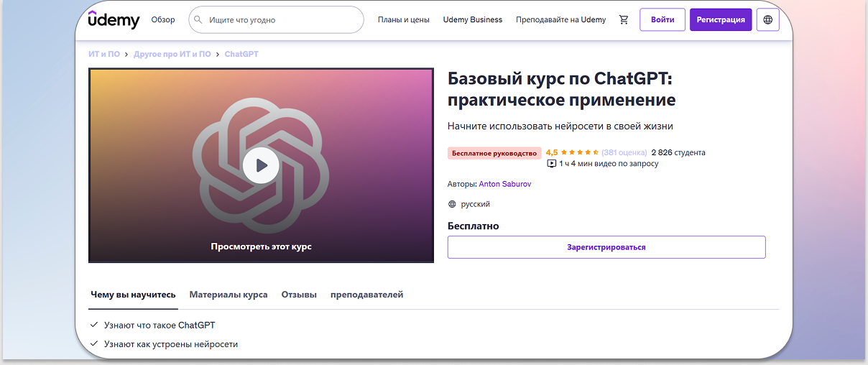Click the search magnifier icon

point(199,20)
